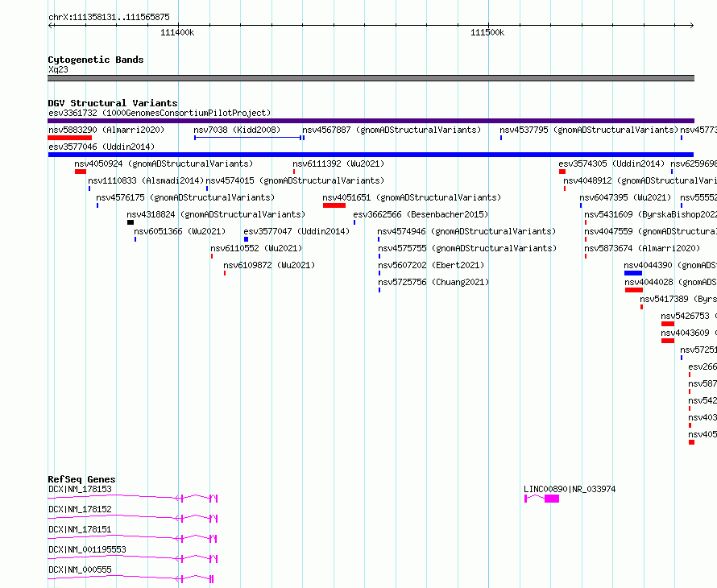Click nsv4537795 gnomAD variant label
This screenshot has height=588, width=717.
pyautogui.click(x=589, y=130)
